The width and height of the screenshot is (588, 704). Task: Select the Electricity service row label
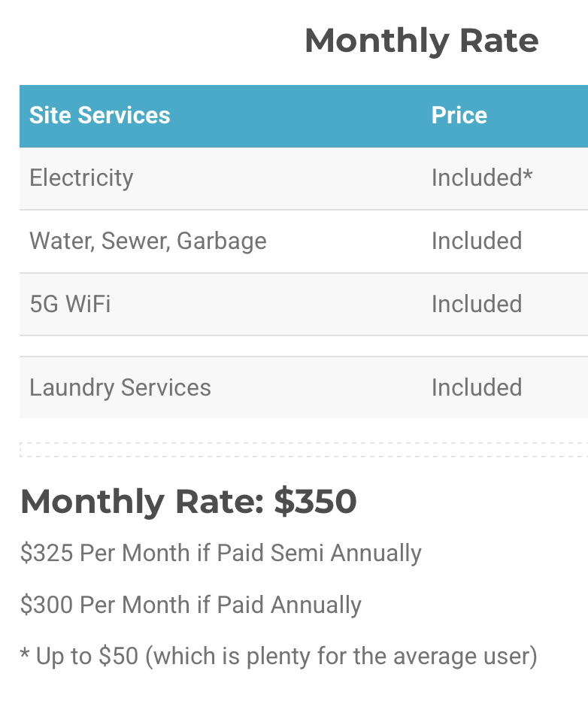point(81,178)
